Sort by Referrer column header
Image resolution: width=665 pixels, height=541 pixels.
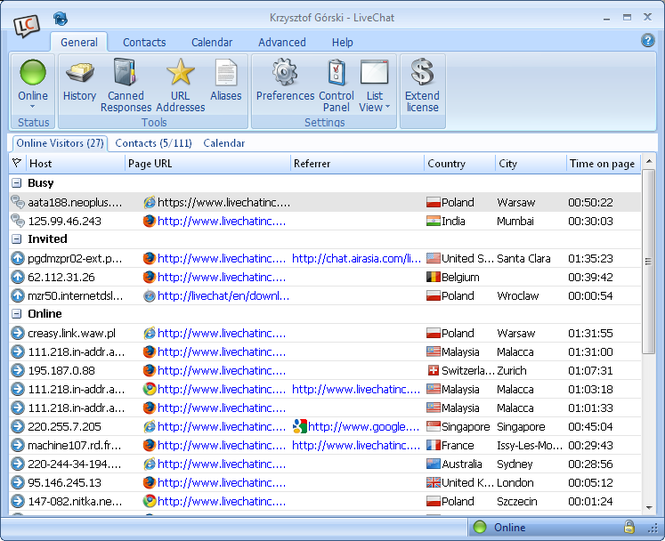358,163
